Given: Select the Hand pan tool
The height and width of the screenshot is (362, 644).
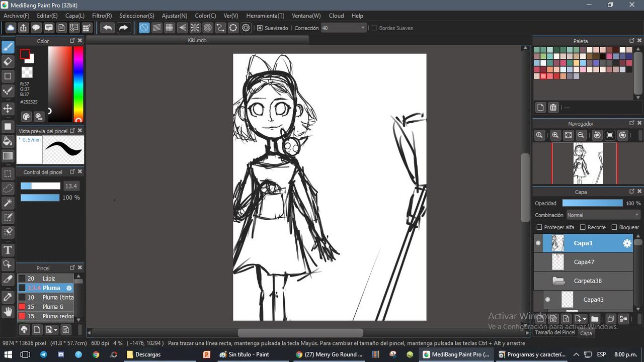Looking at the screenshot, I should tap(8, 312).
